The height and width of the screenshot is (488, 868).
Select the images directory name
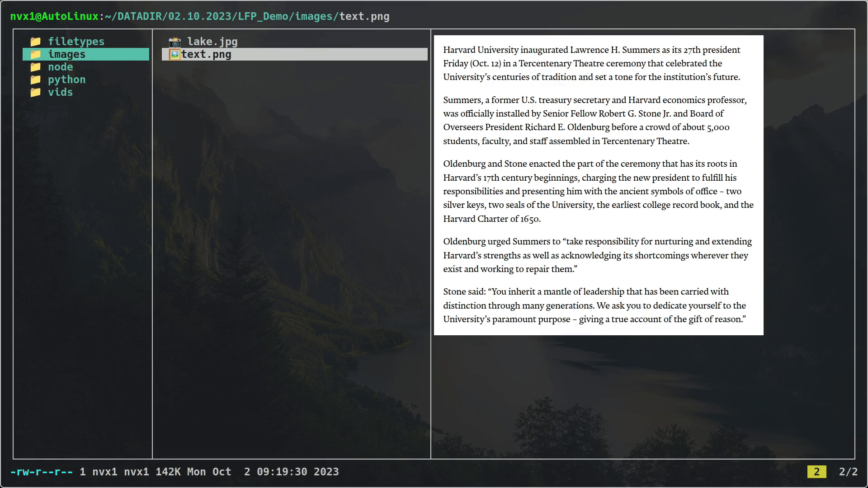coord(67,54)
